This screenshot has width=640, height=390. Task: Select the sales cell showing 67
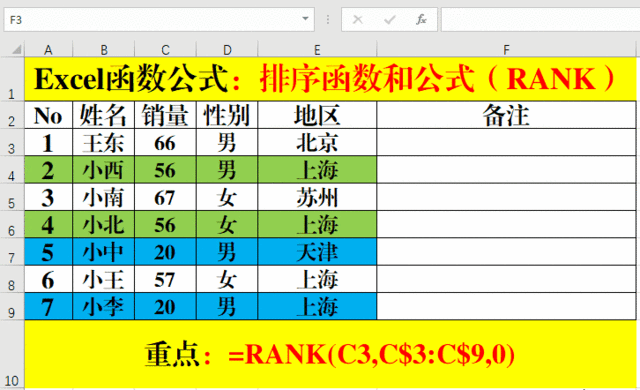(165, 197)
